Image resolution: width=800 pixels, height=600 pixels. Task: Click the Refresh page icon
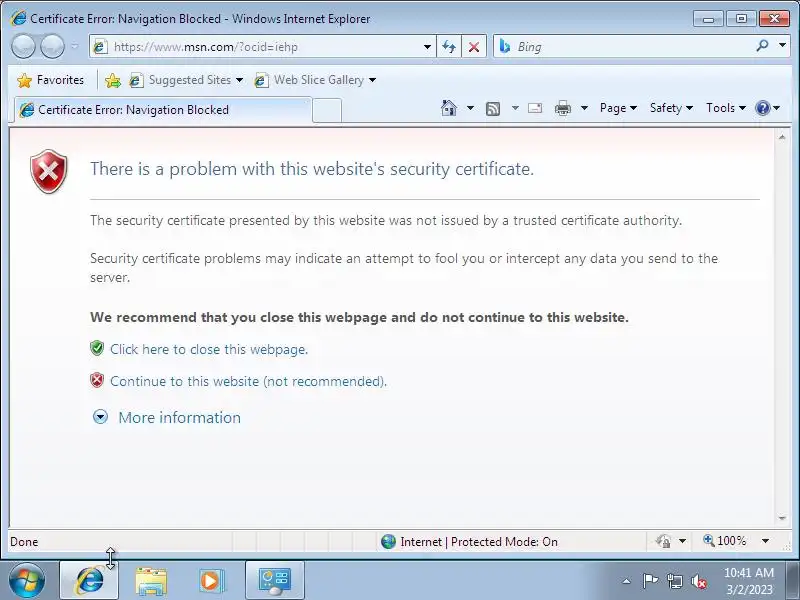click(x=449, y=47)
